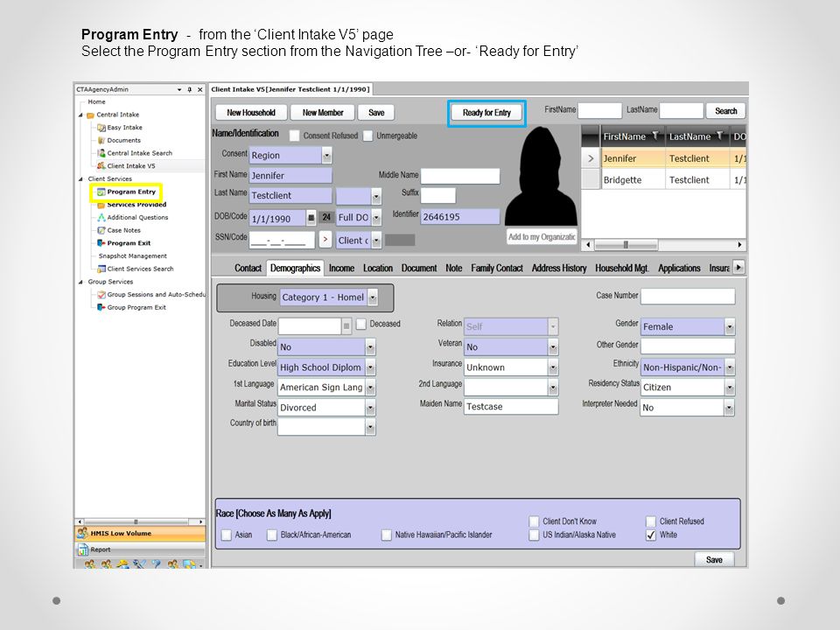Click the Case Number input field
Viewport: 840px width, 630px height.
pos(688,297)
